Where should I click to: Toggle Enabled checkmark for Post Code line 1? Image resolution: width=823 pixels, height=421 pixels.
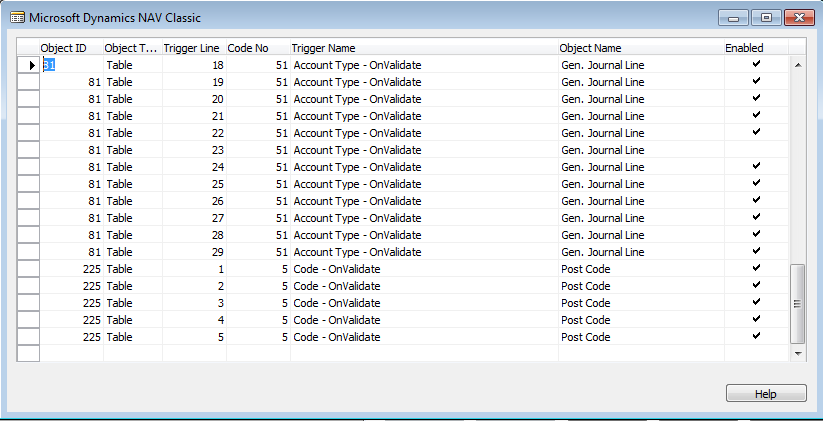tap(756, 269)
